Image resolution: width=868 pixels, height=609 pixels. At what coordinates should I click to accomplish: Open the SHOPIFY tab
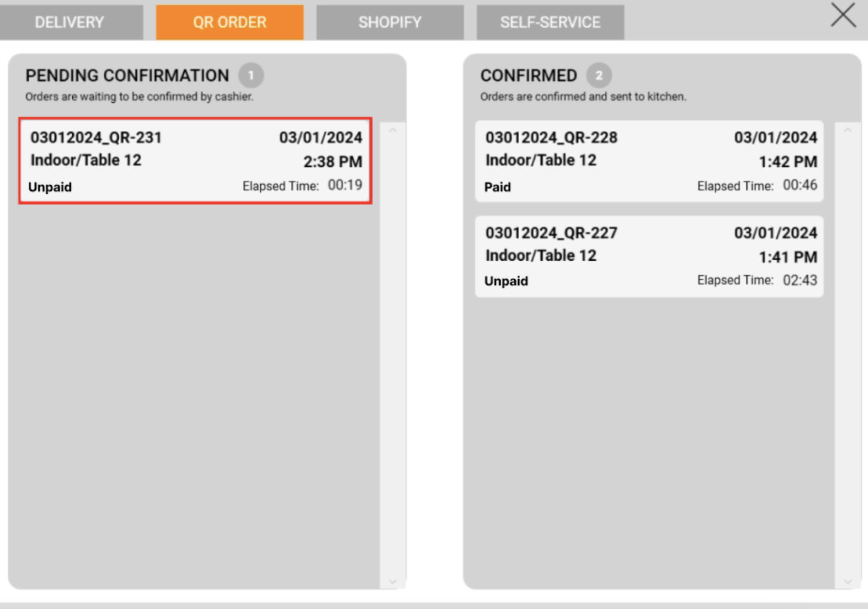390,22
